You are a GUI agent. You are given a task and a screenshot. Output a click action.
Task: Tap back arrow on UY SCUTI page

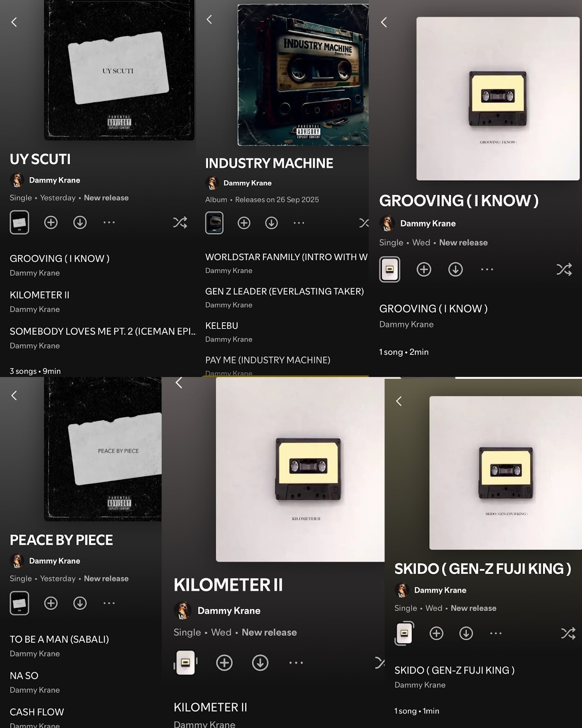(14, 22)
